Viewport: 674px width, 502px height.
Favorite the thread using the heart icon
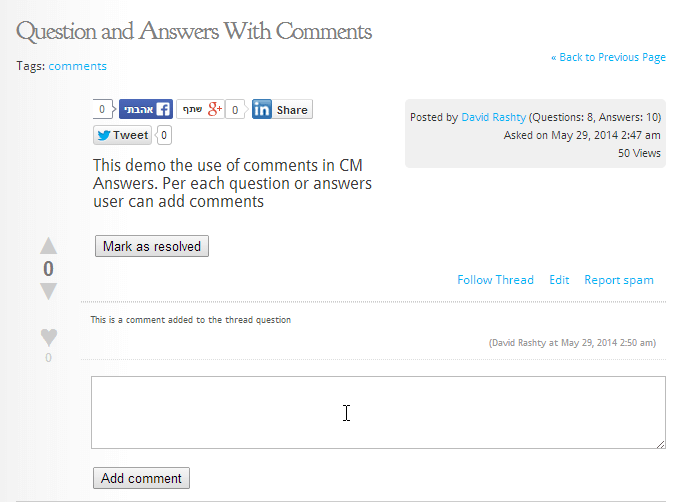click(48, 336)
